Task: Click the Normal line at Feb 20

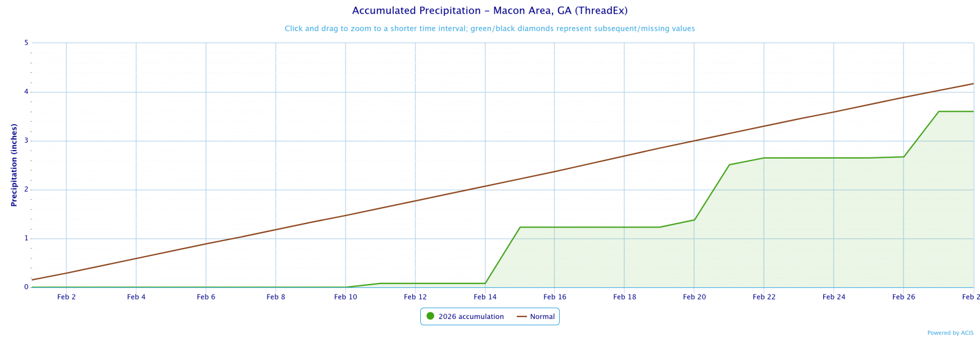Action: point(694,141)
